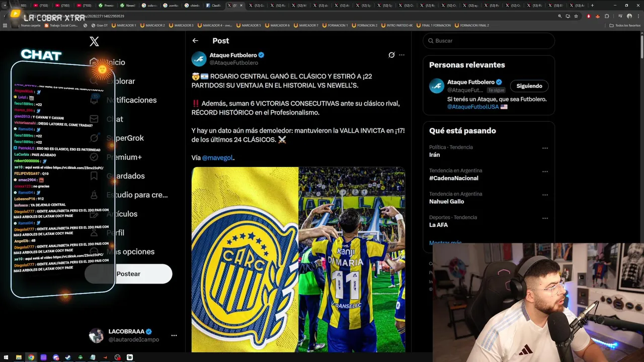Click the Chrome taskbar icon

(31, 357)
